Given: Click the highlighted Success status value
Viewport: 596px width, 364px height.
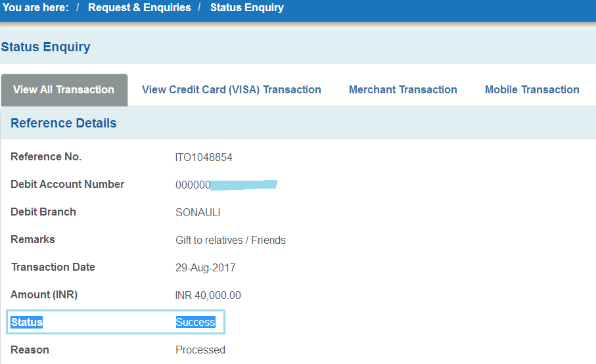Looking at the screenshot, I should [x=195, y=323].
